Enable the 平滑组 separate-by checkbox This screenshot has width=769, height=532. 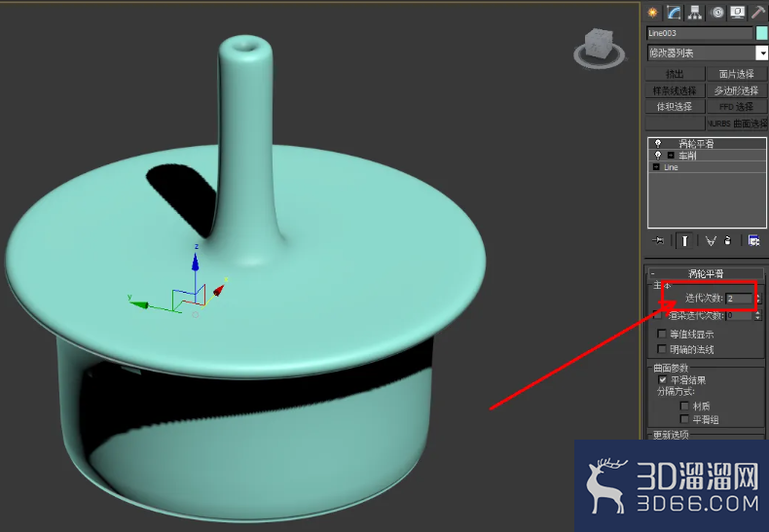tap(684, 419)
